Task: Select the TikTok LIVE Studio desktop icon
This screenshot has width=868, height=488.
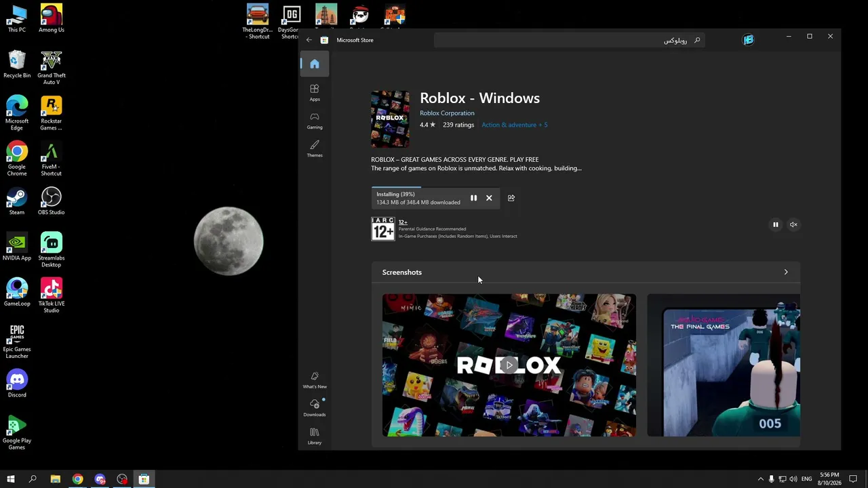Action: pyautogui.click(x=52, y=296)
